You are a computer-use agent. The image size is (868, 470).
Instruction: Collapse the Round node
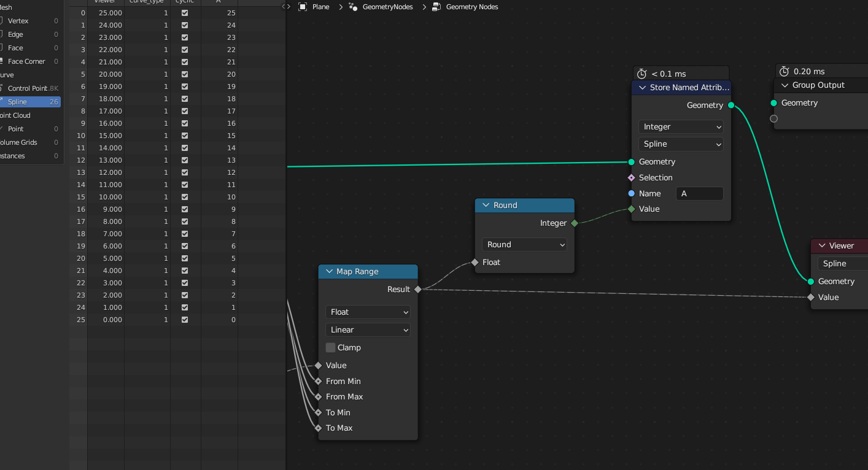[486, 206]
